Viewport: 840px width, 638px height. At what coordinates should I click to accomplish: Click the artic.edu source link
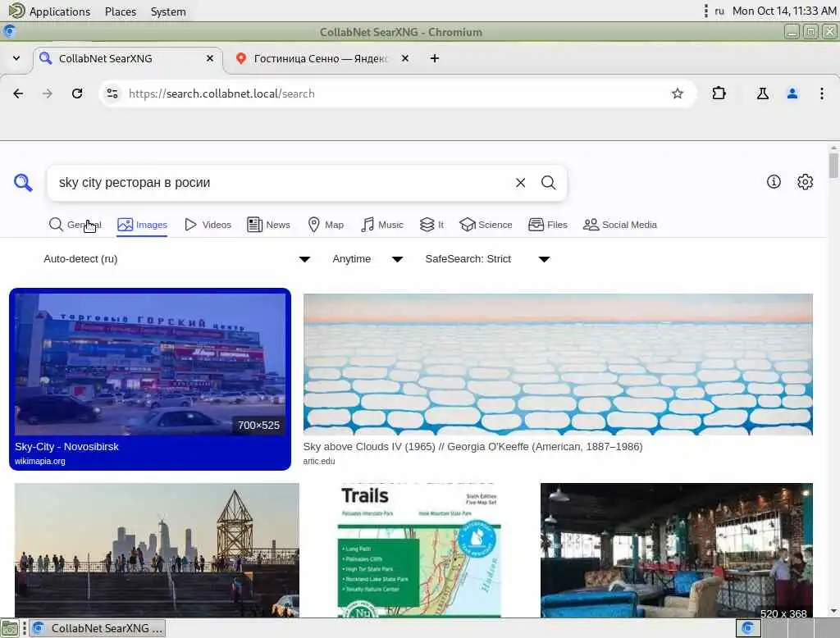[x=319, y=461]
